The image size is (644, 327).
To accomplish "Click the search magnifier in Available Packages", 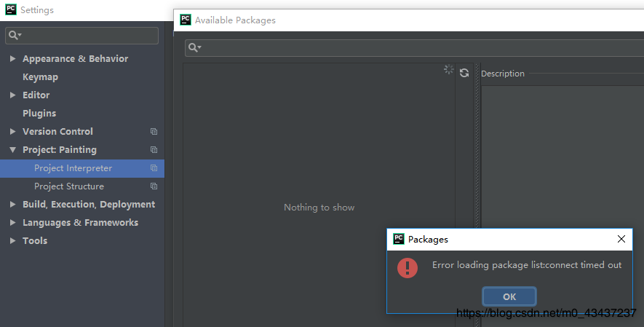I will 194,47.
